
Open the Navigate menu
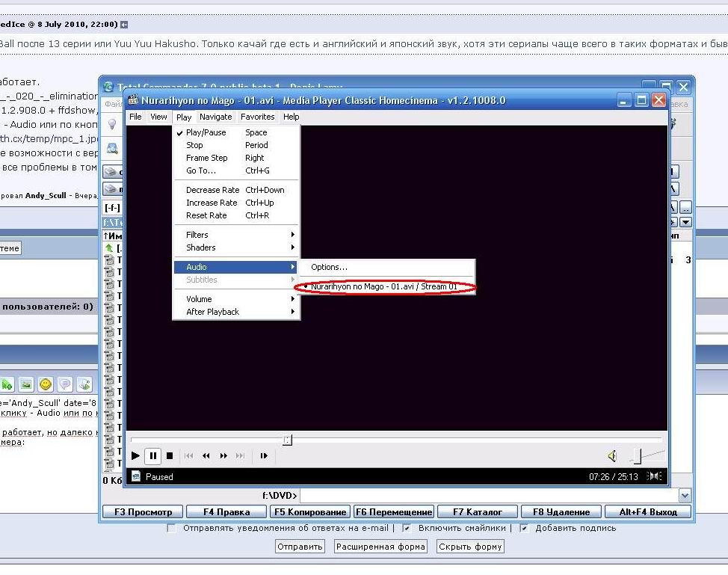point(216,117)
